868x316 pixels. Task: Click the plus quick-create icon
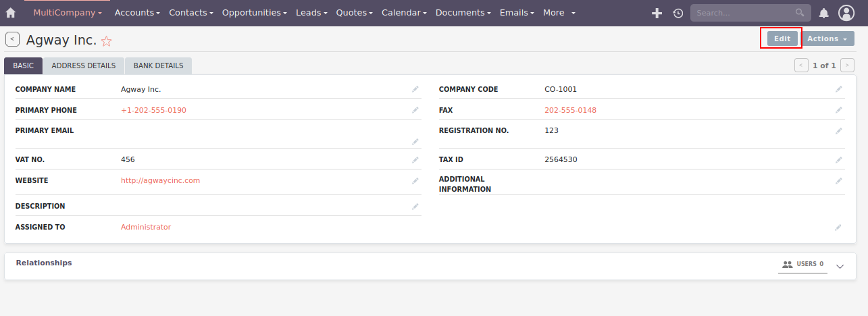coord(656,13)
